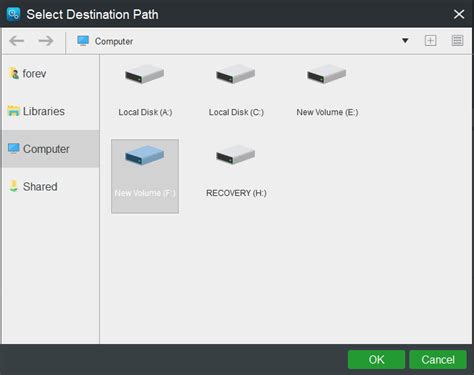This screenshot has width=474, height=375.
Task: Select the RECOVERY (H:) drive icon
Action: (x=235, y=155)
